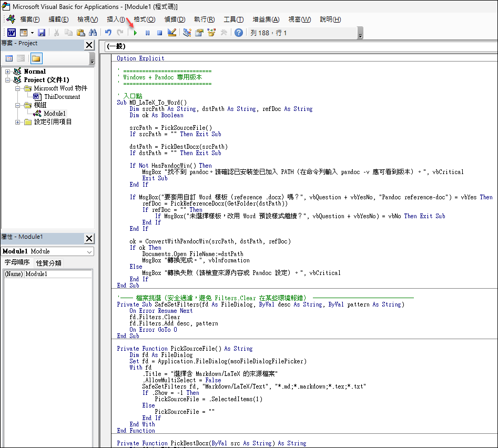Select ThisDocument in the project tree
The height and width of the screenshot is (448, 498).
(x=62, y=97)
